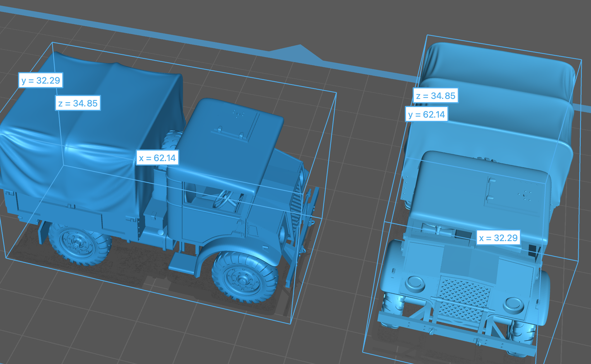Select left truck's "z = 34.85" label
Image resolution: width=591 pixels, height=364 pixels.
[78, 103]
